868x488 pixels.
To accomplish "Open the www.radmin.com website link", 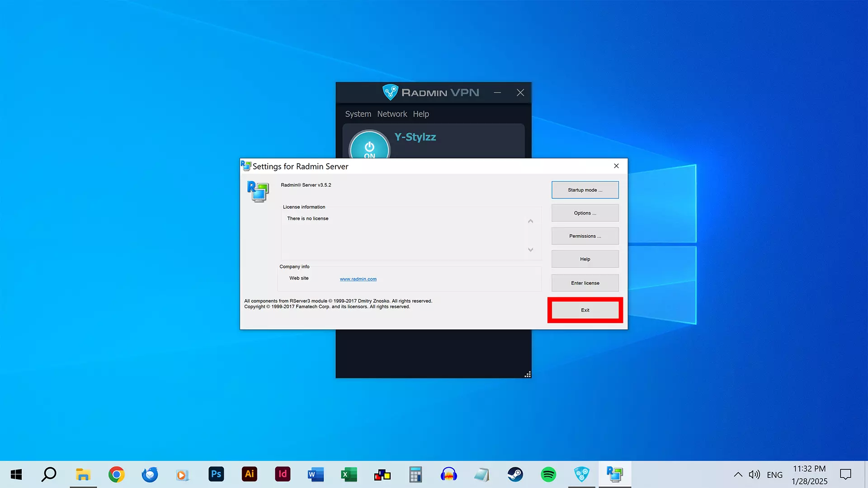I will pyautogui.click(x=358, y=279).
